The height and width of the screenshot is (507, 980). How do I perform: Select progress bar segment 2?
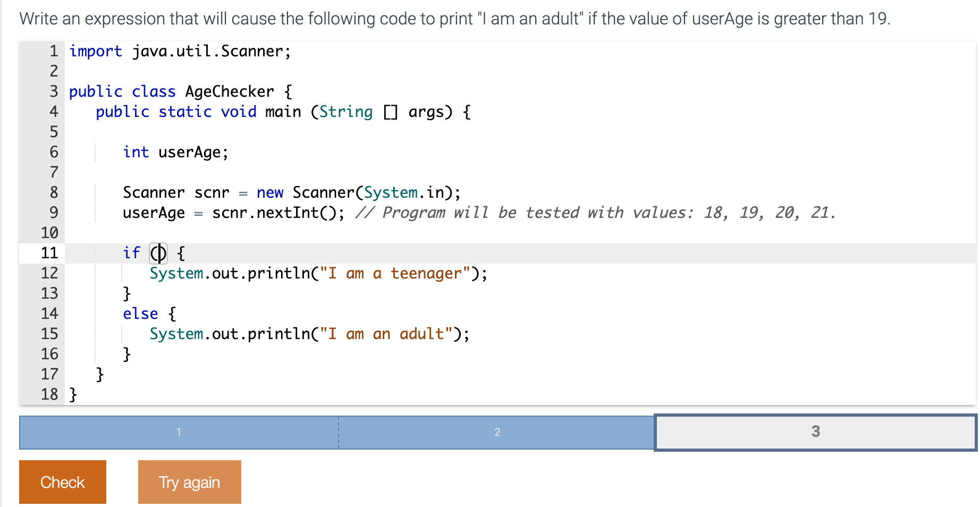pos(496,432)
